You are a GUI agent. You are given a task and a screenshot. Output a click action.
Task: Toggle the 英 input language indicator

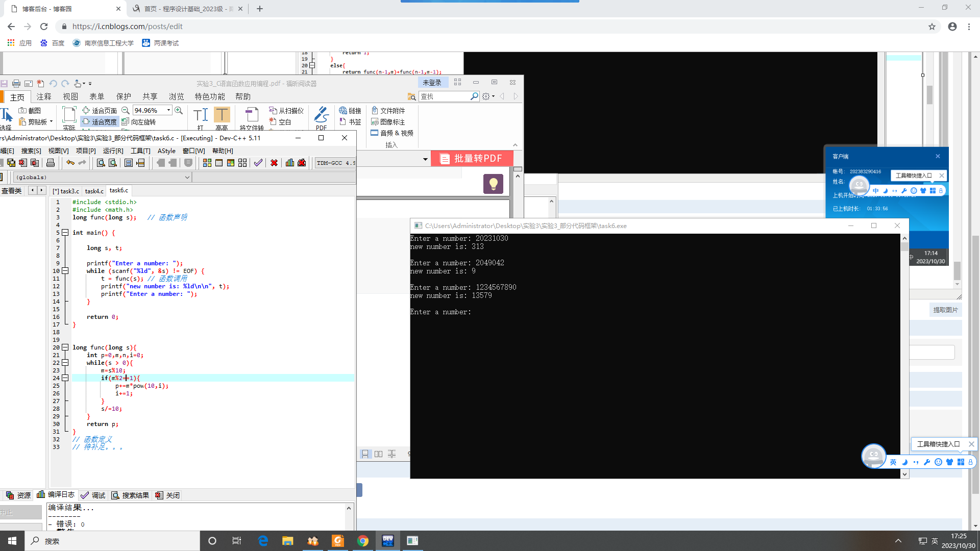coord(935,541)
